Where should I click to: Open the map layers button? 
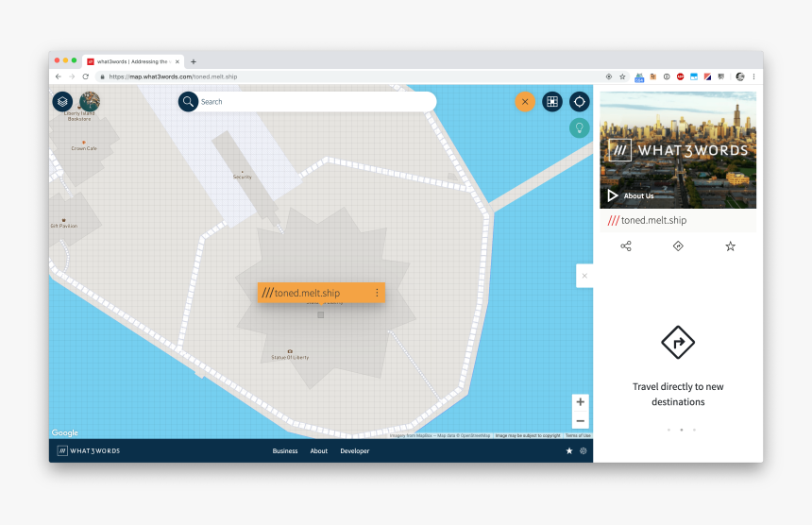(62, 101)
